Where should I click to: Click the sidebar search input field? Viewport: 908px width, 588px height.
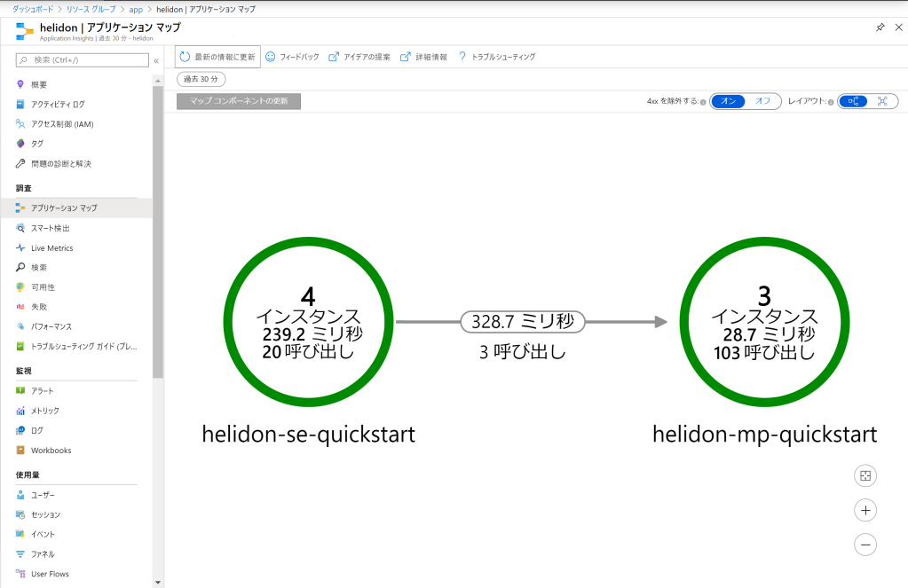[89, 60]
